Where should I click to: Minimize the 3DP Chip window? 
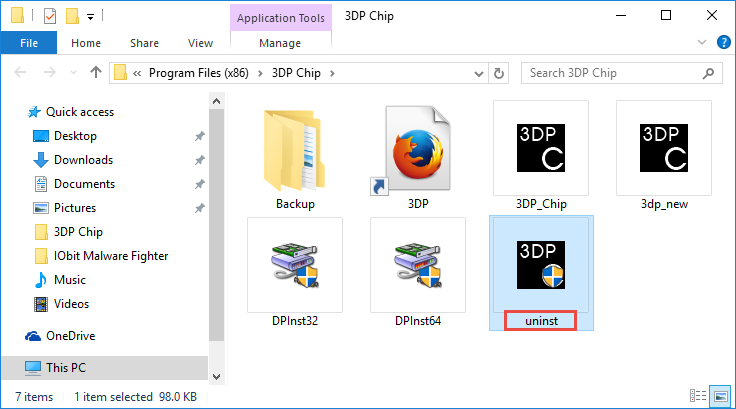[x=621, y=15]
